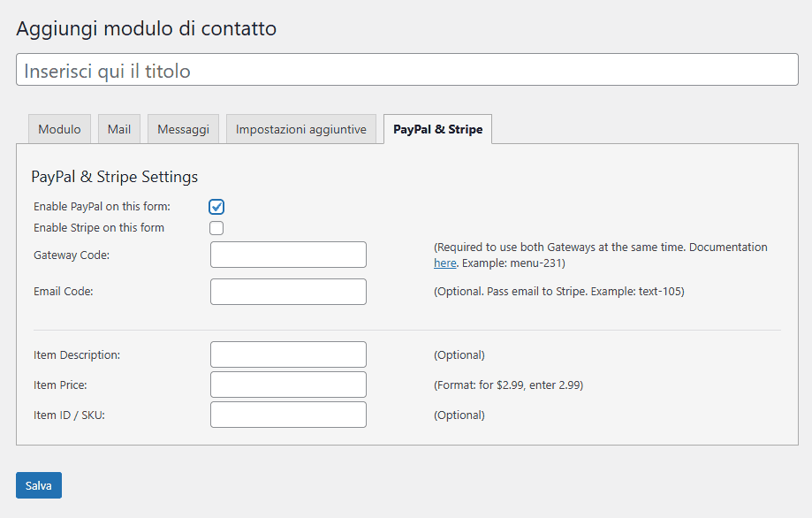
Task: Click the 'Item Price:' label
Action: [60, 385]
